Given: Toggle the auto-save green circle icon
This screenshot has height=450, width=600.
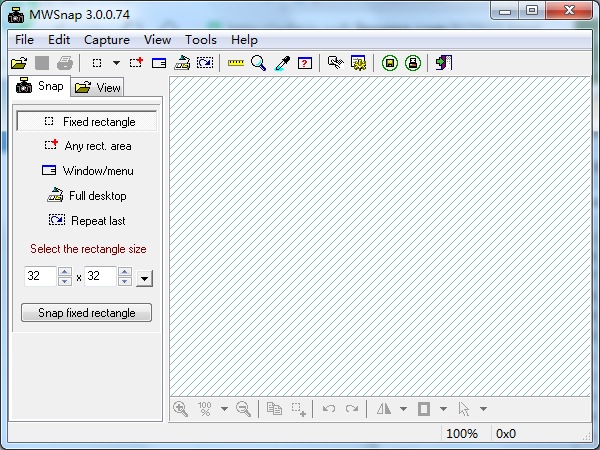Looking at the screenshot, I should click(x=390, y=63).
